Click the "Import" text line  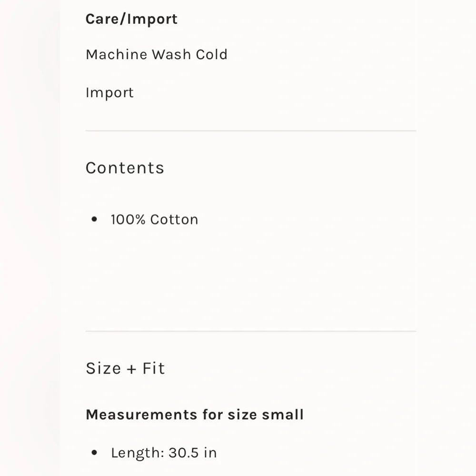(x=109, y=92)
